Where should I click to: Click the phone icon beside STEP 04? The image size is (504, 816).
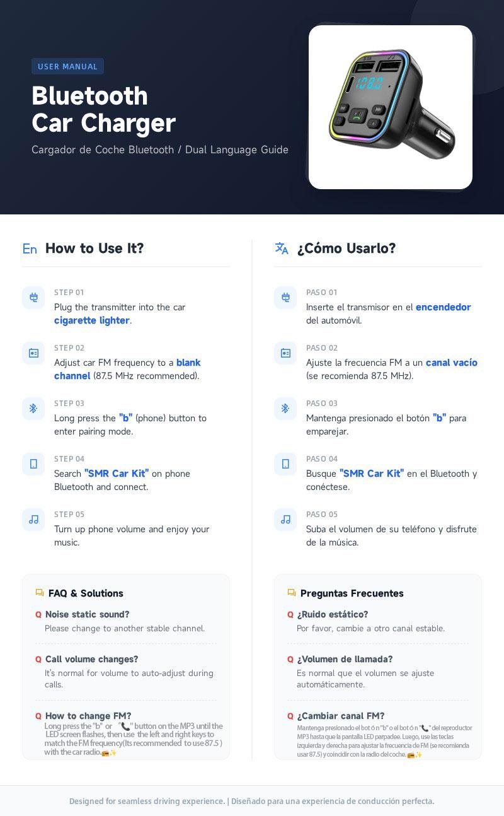[33, 464]
